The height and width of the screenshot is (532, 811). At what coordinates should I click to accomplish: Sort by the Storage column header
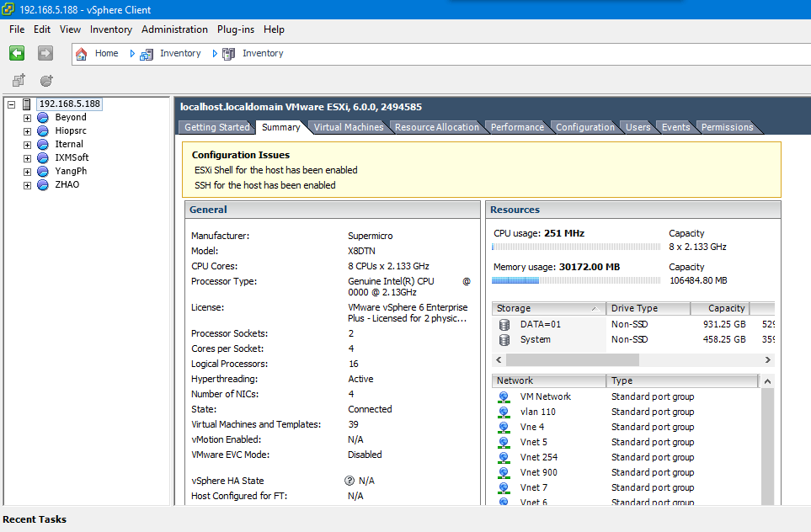click(549, 308)
